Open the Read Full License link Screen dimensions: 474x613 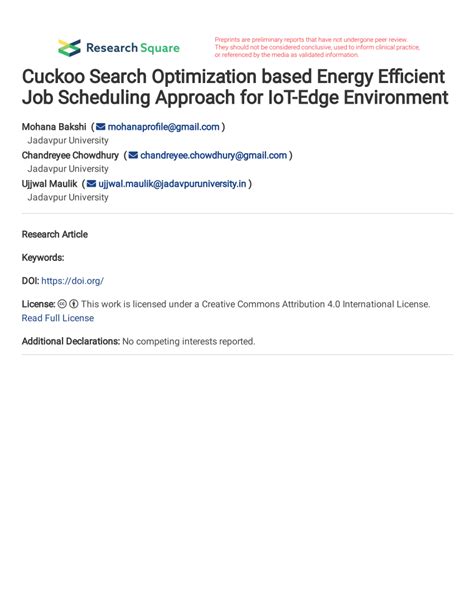[x=58, y=318]
